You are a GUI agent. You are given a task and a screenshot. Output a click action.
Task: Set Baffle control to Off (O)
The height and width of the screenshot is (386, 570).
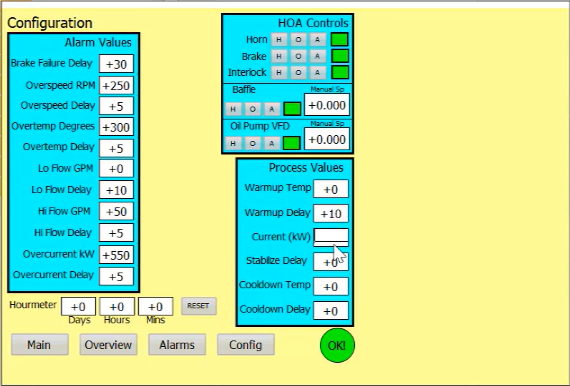252,109
